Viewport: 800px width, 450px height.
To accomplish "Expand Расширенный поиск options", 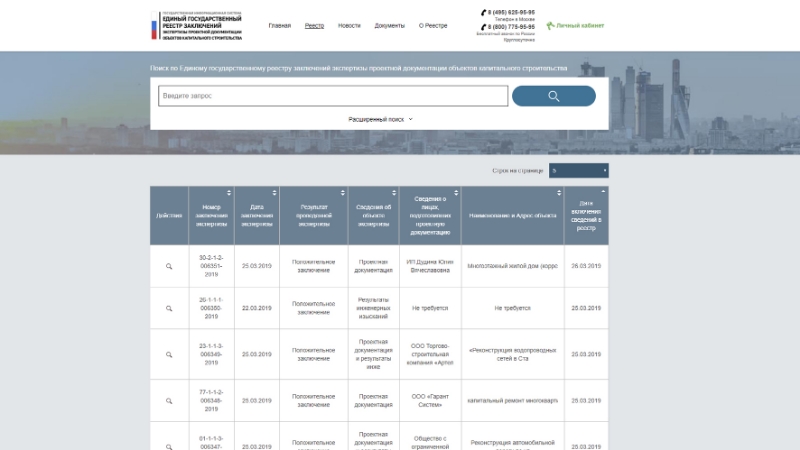I will (380, 119).
